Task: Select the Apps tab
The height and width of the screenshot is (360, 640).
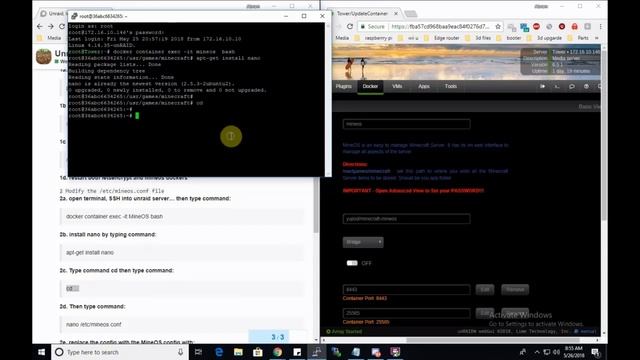Action: pos(424,86)
